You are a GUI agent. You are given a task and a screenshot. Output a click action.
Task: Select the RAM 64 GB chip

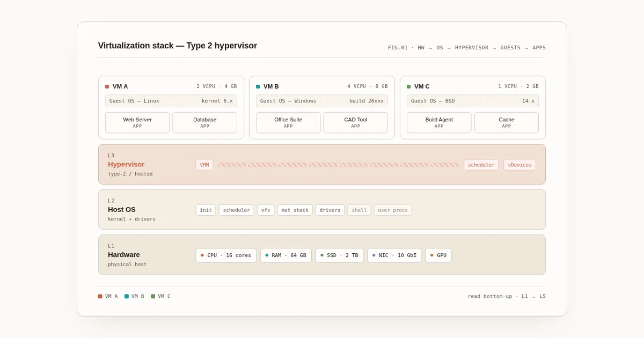[286, 255]
